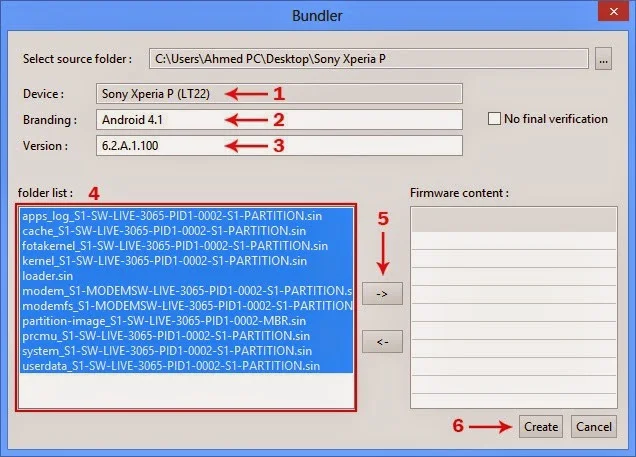Select cache_S1-SW-LIVE-3065 file in folder list

tap(187, 231)
